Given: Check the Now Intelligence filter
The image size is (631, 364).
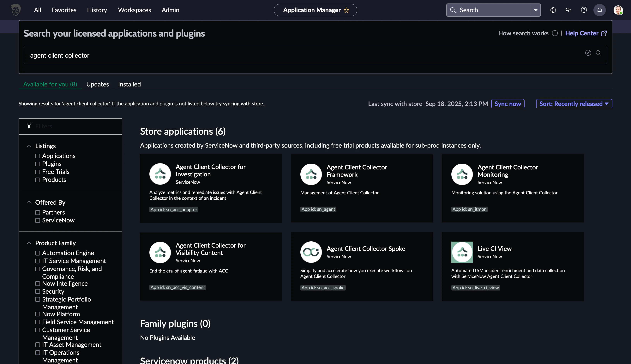Looking at the screenshot, I should [x=38, y=284].
